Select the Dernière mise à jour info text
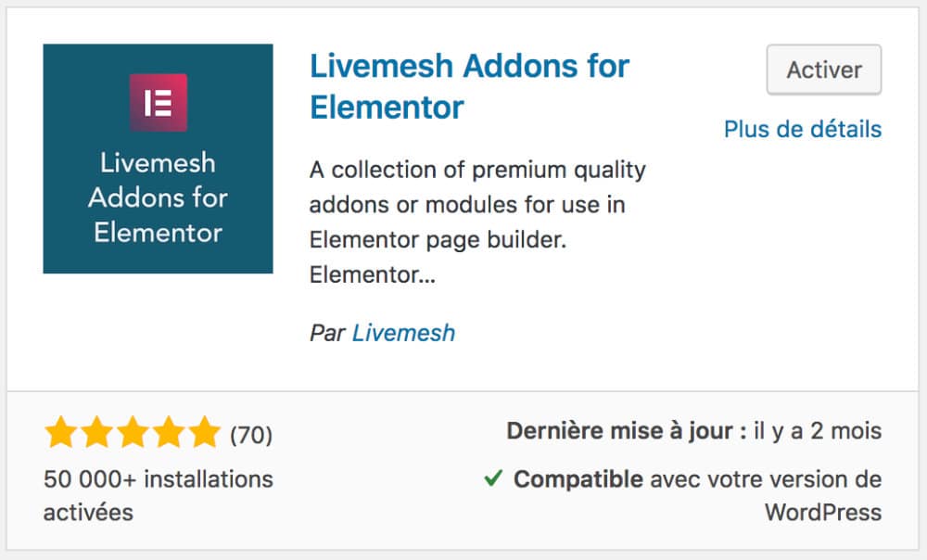Image resolution: width=927 pixels, height=560 pixels. pyautogui.click(x=693, y=431)
